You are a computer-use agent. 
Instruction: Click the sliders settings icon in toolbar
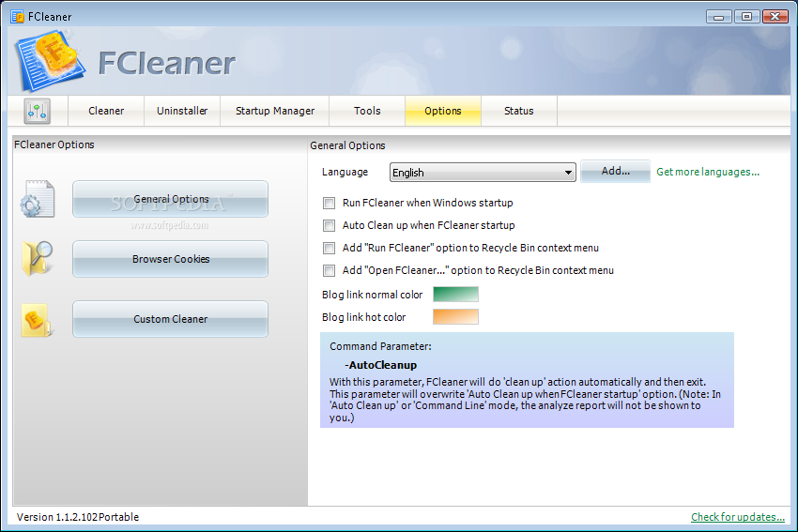tap(38, 111)
